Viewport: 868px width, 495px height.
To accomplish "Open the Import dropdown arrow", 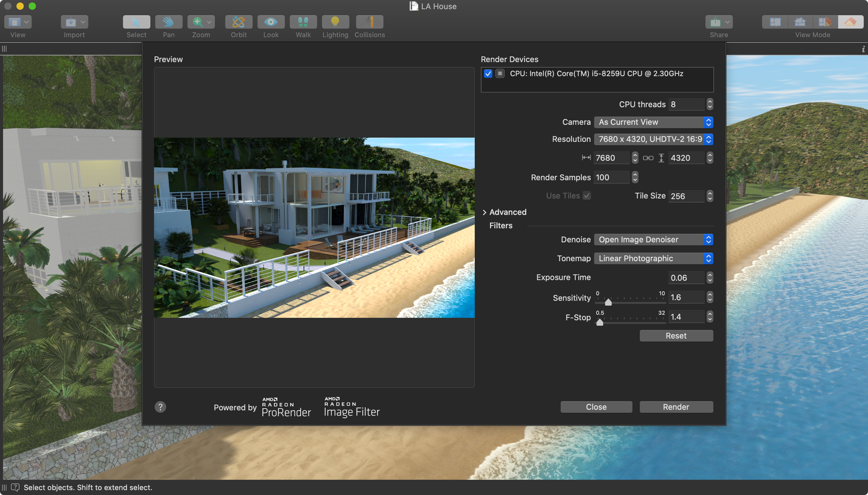I will [x=83, y=22].
